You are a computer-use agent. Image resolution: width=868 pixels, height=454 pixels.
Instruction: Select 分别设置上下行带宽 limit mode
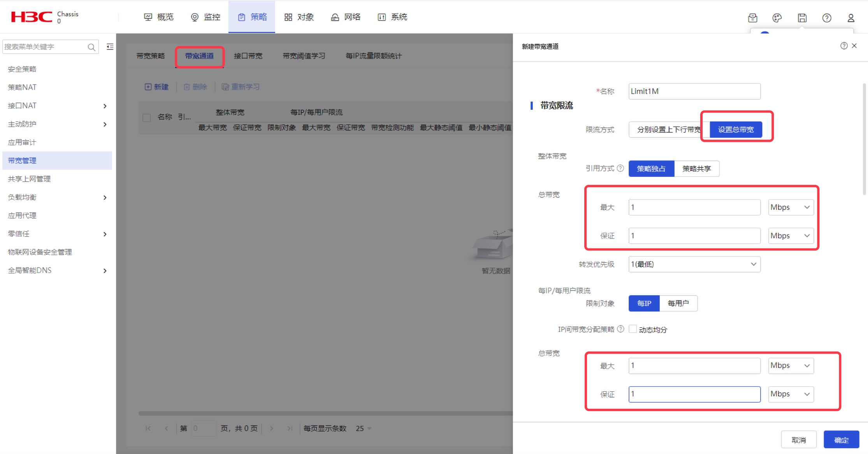click(669, 129)
